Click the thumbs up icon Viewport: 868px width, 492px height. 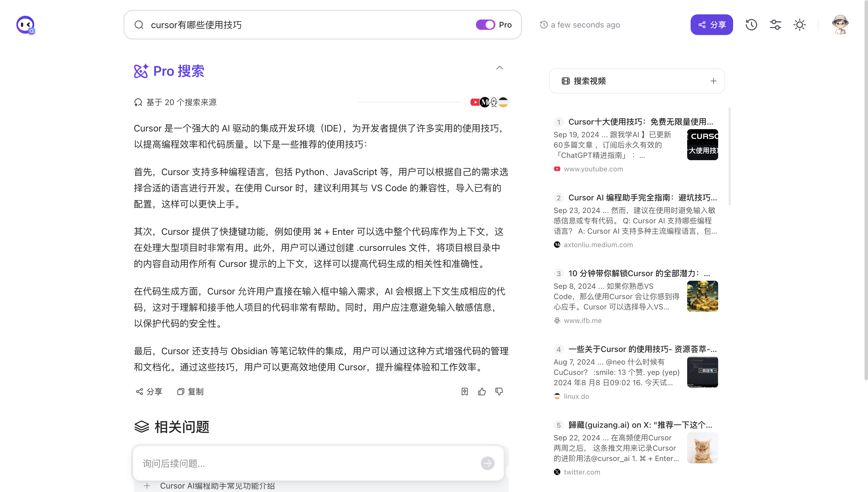pos(482,391)
